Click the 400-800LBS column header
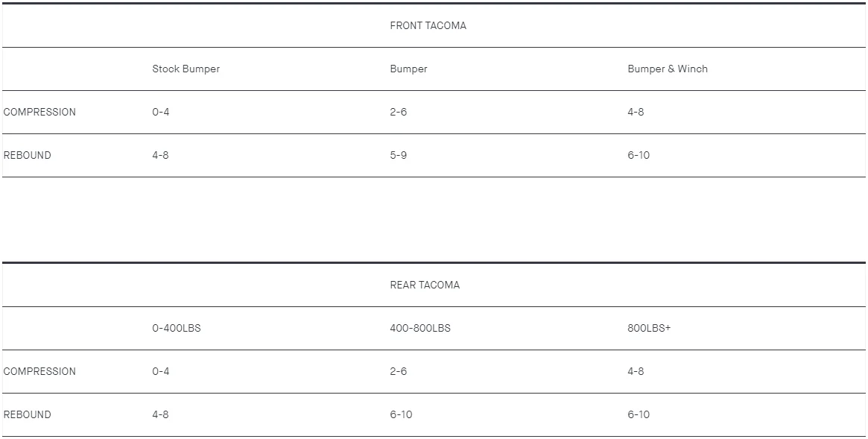The width and height of the screenshot is (868, 439). pos(420,328)
